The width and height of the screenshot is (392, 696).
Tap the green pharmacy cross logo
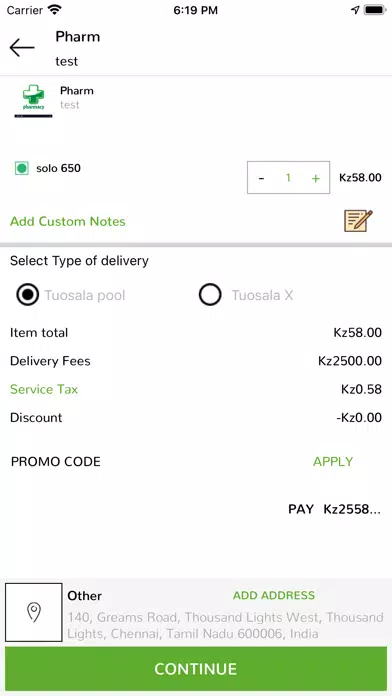point(33,100)
